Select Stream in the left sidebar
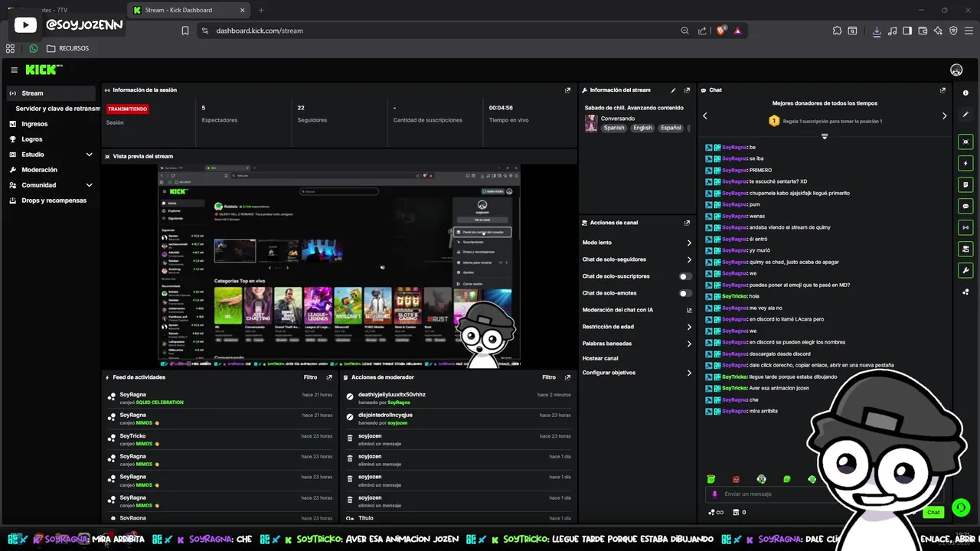Screen dimensions: 980x551 51,93
